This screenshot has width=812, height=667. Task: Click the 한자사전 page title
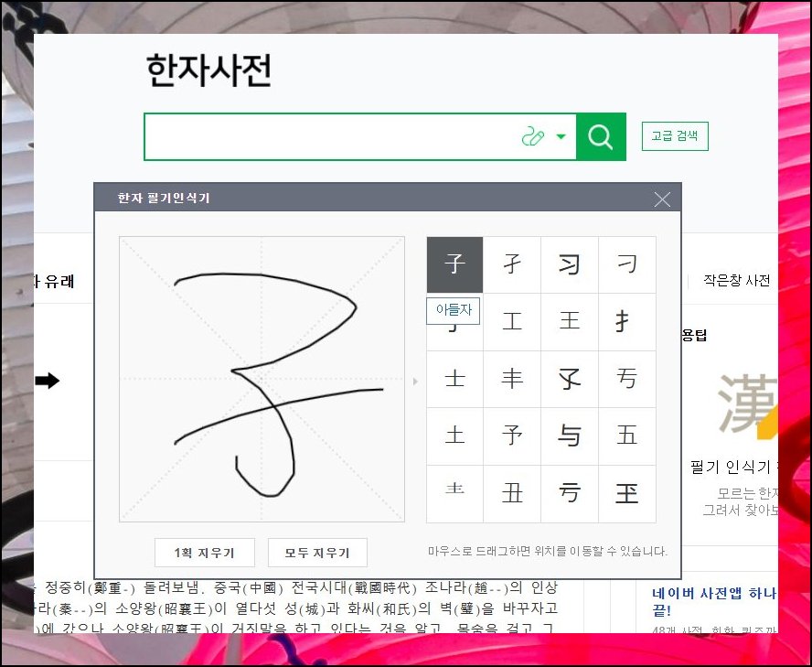coord(208,70)
